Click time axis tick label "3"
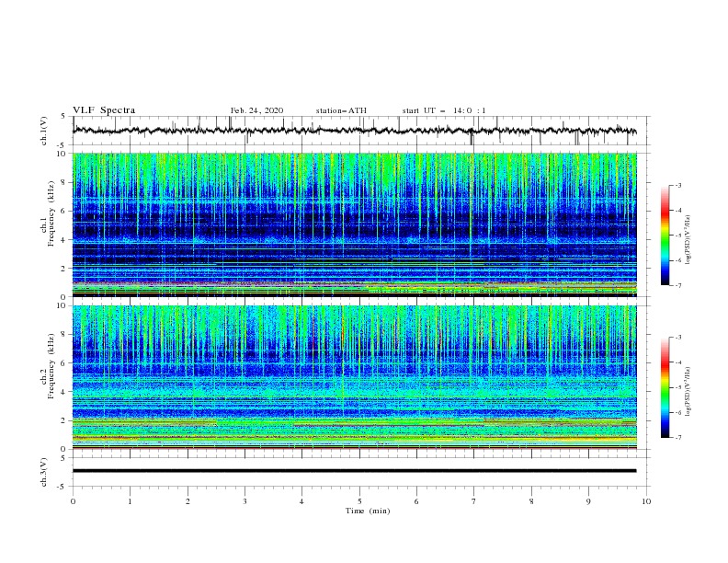This screenshot has width=728, height=563. pos(245,501)
